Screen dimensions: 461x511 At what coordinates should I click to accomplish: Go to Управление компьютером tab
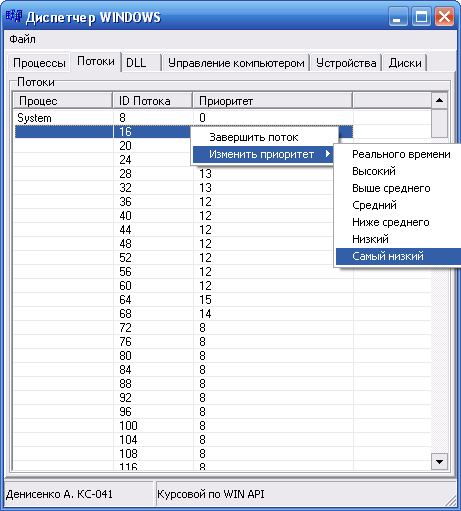coord(236,63)
